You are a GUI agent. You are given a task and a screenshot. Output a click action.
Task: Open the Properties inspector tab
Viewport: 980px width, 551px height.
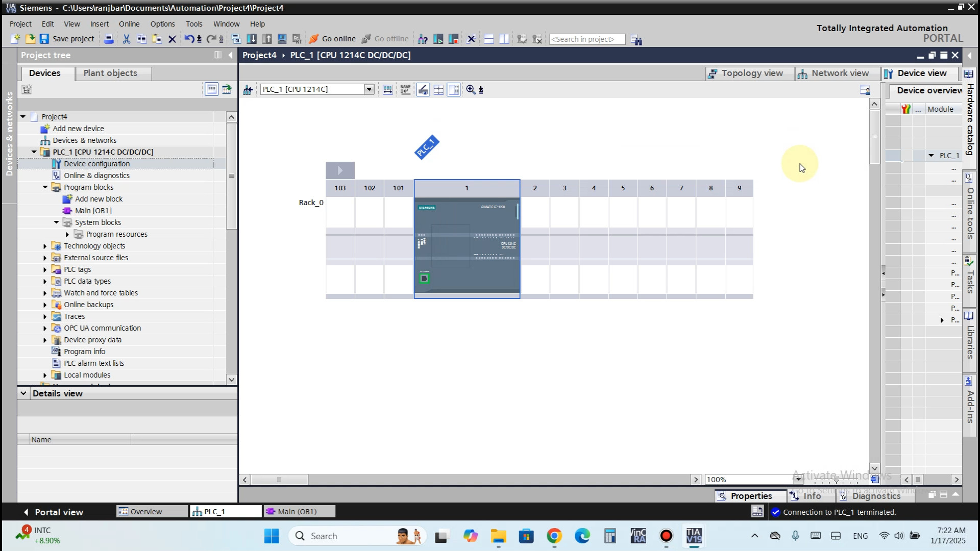tap(750, 496)
